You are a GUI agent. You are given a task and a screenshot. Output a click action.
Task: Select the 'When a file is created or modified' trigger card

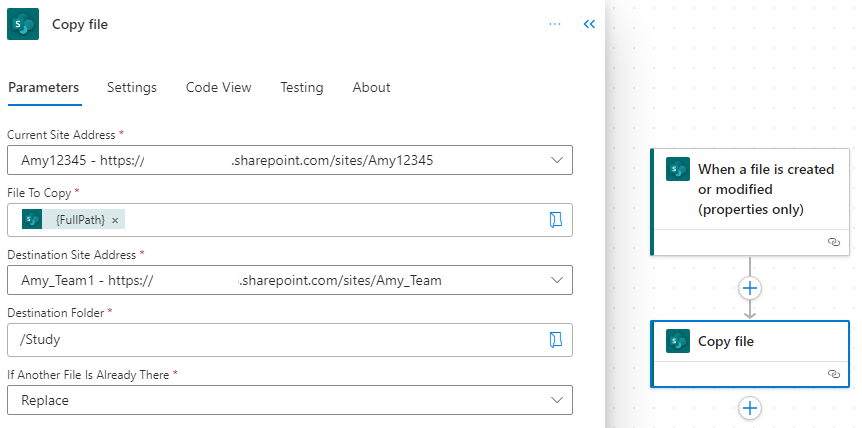750,202
